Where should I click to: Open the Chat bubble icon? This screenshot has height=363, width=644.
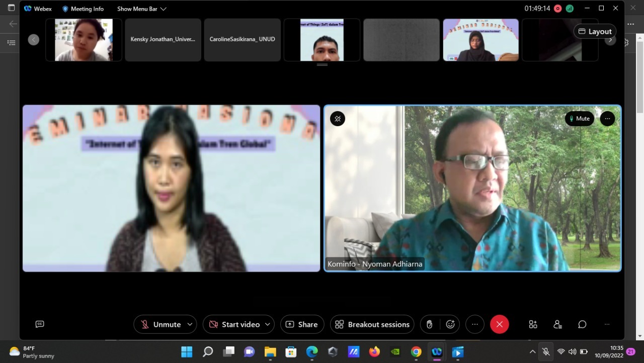coord(582,324)
